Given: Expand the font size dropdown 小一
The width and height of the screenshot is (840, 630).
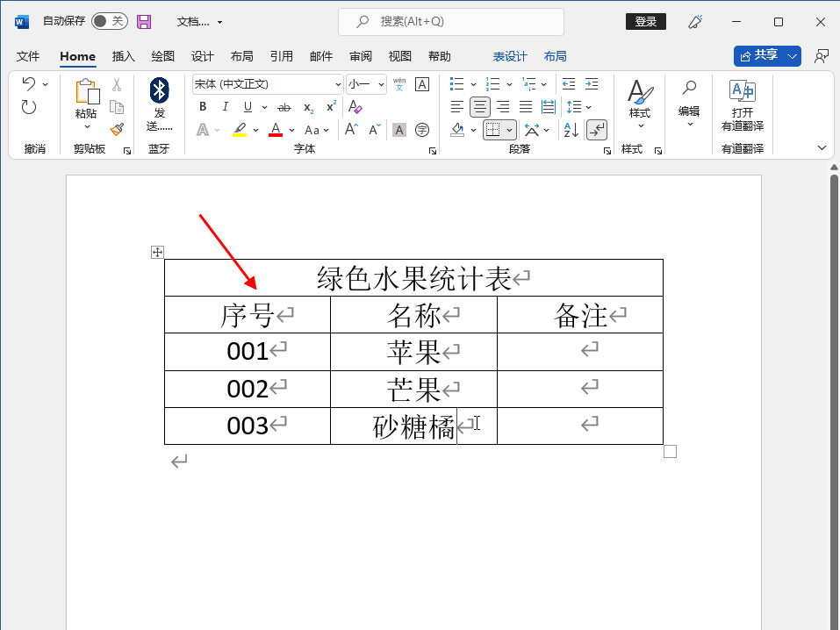Looking at the screenshot, I should 380,84.
